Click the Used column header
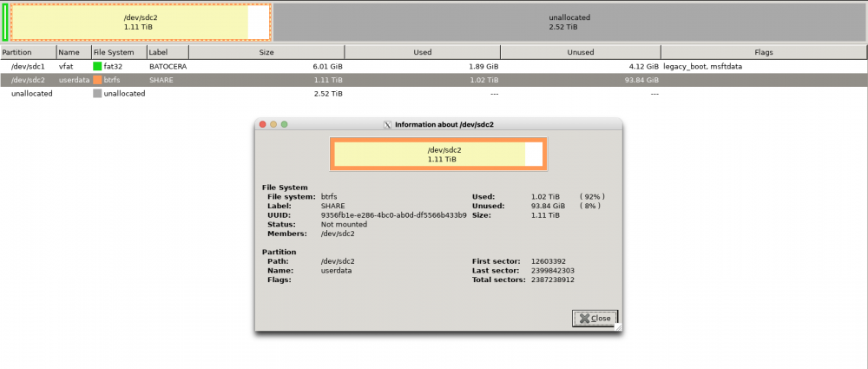 tap(422, 52)
